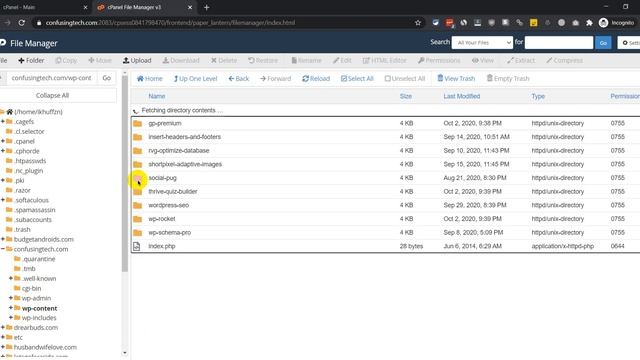Click the Upload toolbar button
This screenshot has width=640, height=360.
[x=137, y=60]
